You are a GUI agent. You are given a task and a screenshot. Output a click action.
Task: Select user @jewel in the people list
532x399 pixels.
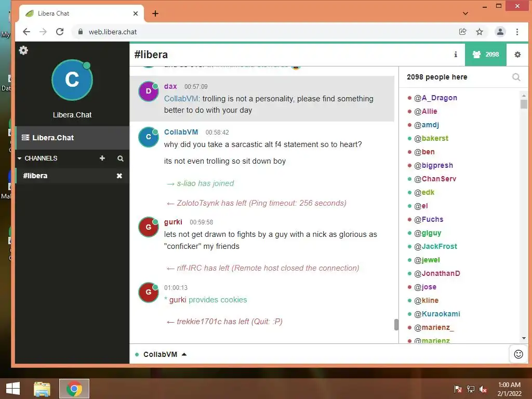(x=427, y=260)
